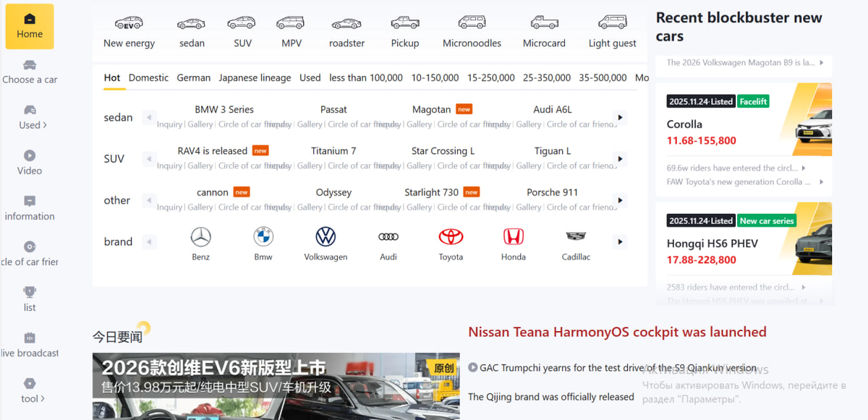Show next other-row models with right arrow
Image resolution: width=868 pixels, height=420 pixels.
click(619, 200)
